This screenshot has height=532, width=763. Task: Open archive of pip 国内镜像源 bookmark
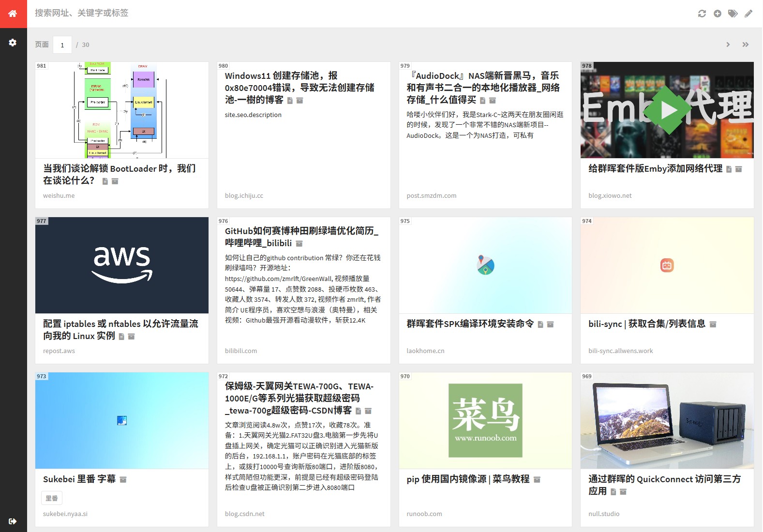tap(537, 480)
